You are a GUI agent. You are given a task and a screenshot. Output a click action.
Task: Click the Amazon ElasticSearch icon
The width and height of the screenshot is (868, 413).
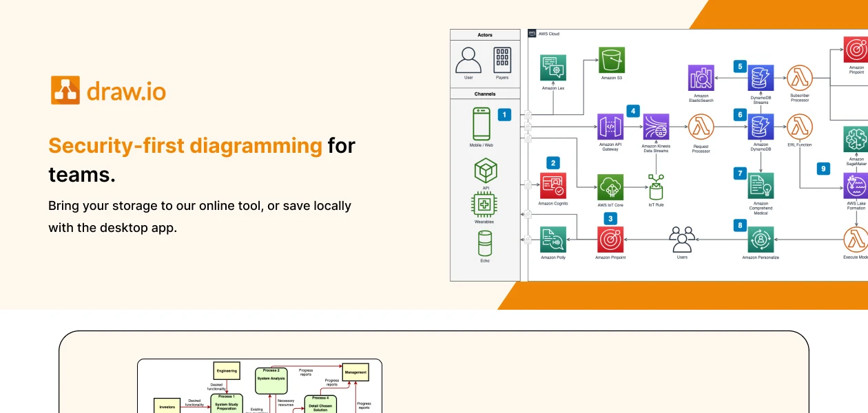pos(700,78)
